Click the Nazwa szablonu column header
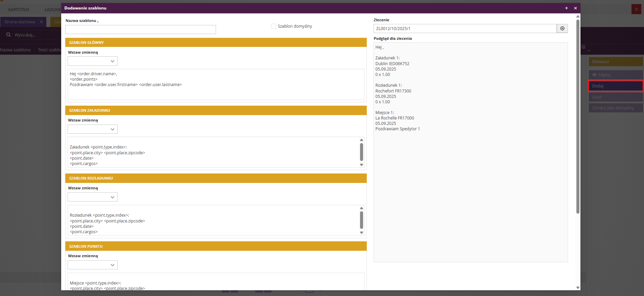The width and height of the screenshot is (644, 296). [x=15, y=50]
